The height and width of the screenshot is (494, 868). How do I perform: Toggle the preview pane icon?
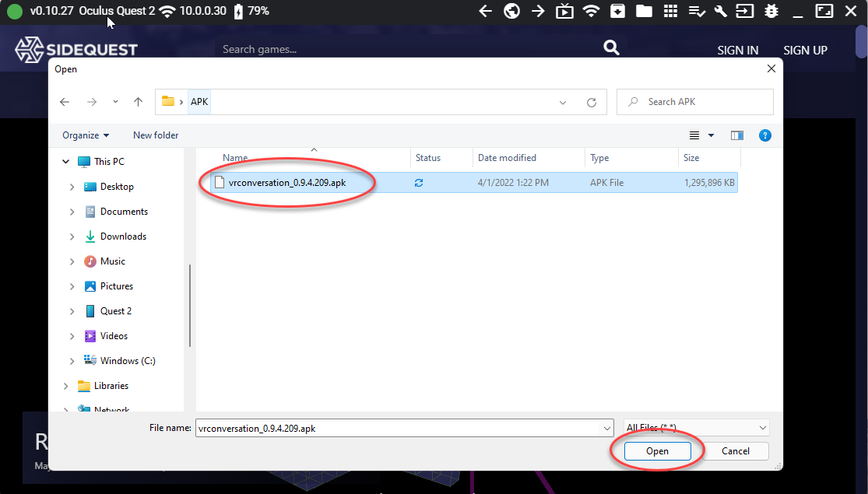click(x=736, y=135)
